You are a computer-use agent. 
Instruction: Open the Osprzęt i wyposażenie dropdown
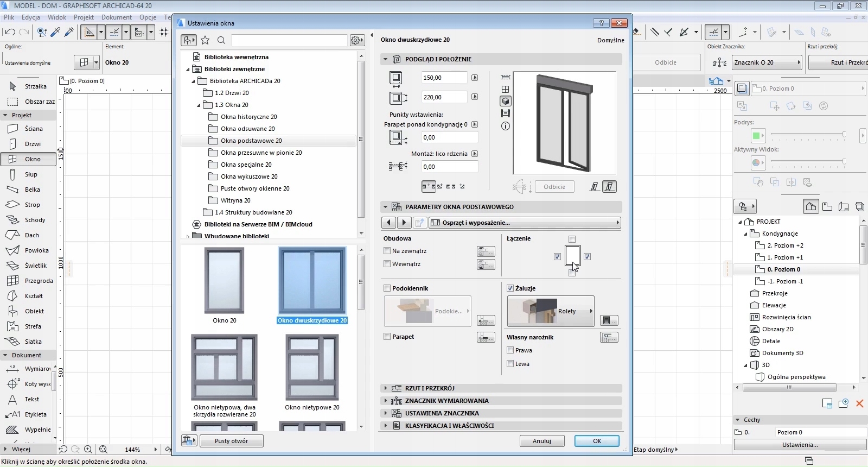pos(524,223)
